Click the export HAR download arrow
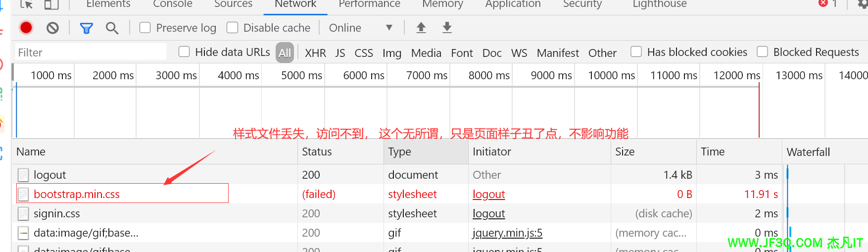 point(447,28)
